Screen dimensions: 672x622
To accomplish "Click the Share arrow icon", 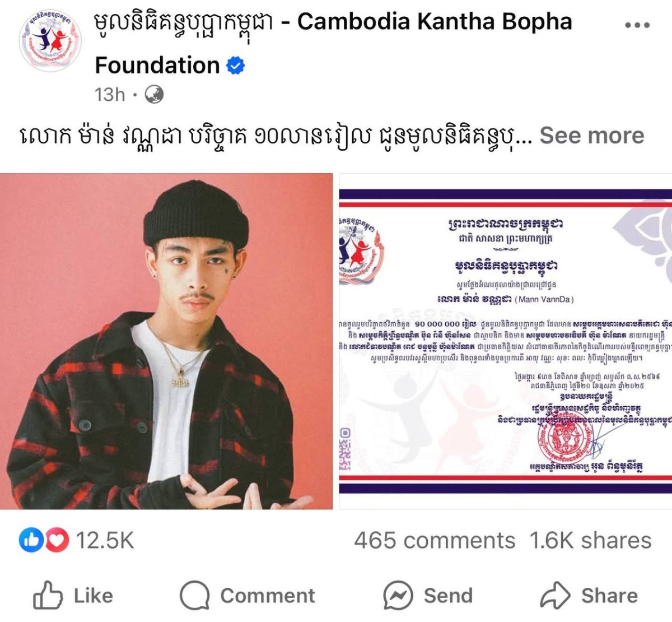I will (x=555, y=595).
